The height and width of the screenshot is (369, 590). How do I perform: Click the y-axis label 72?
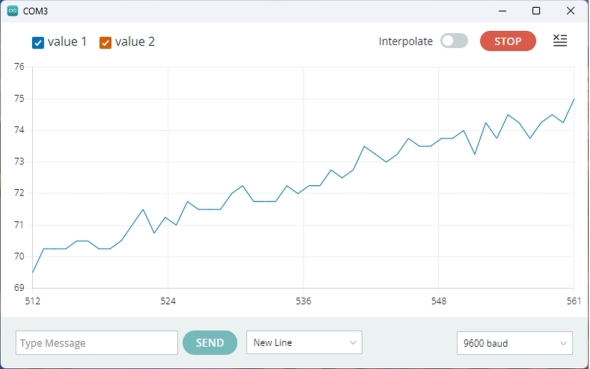[x=19, y=193]
